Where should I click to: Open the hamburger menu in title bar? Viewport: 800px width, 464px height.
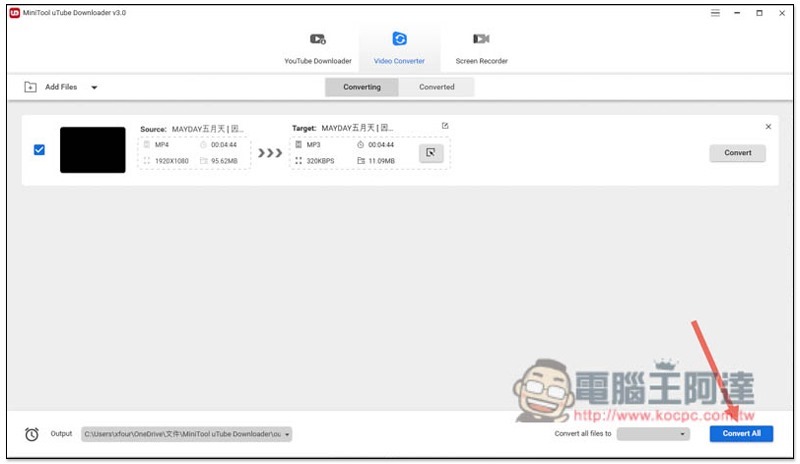715,13
